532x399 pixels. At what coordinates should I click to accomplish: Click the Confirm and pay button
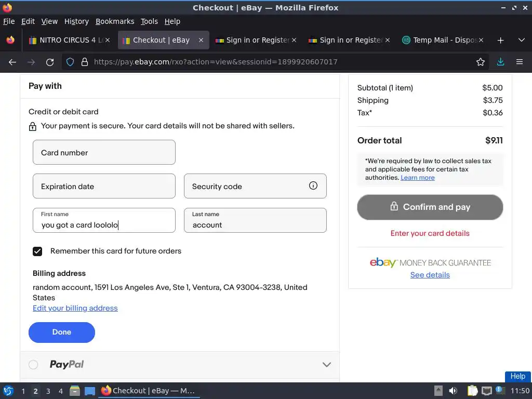click(430, 207)
